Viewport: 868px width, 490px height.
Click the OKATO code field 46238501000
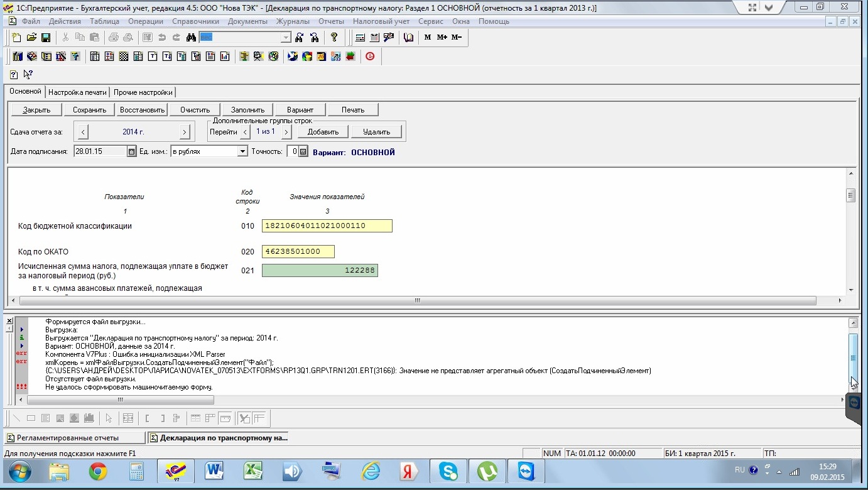tap(298, 252)
